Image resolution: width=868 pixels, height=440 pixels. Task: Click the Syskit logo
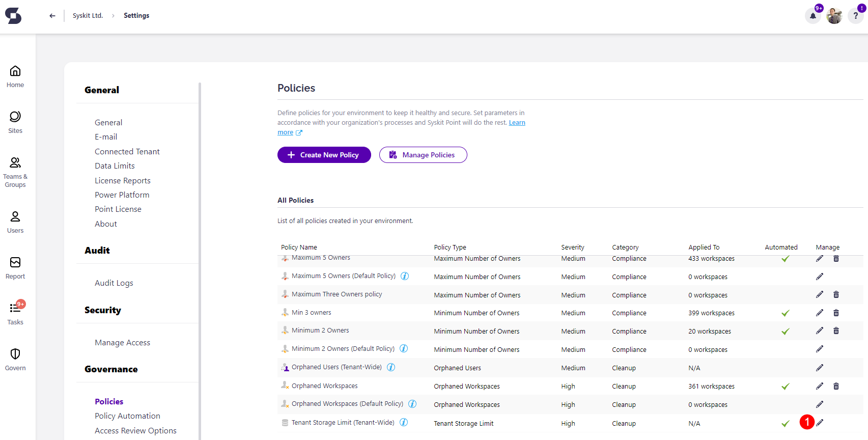[13, 16]
